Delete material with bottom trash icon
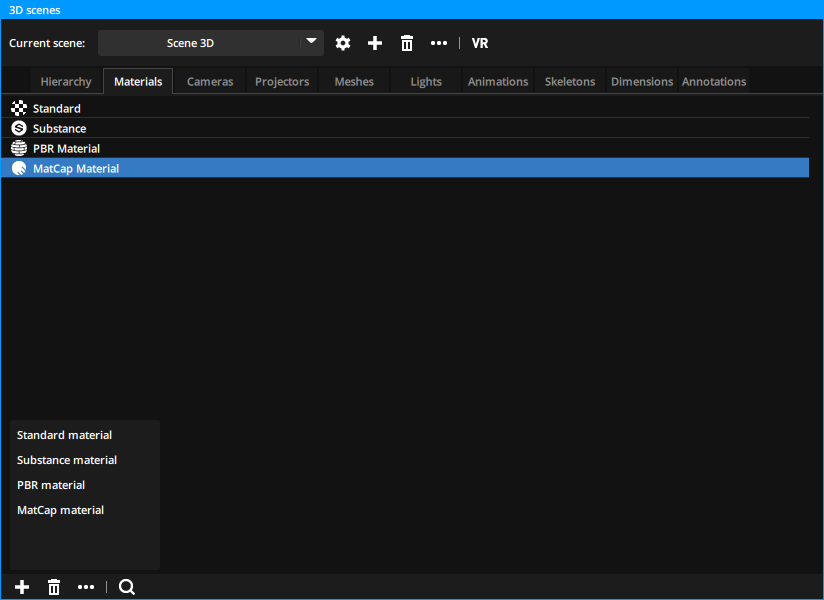This screenshot has width=824, height=600. pos(54,587)
